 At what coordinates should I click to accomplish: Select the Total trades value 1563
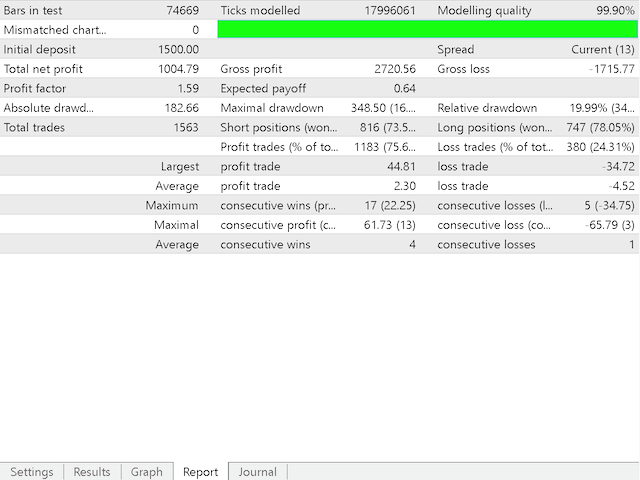tap(186, 127)
